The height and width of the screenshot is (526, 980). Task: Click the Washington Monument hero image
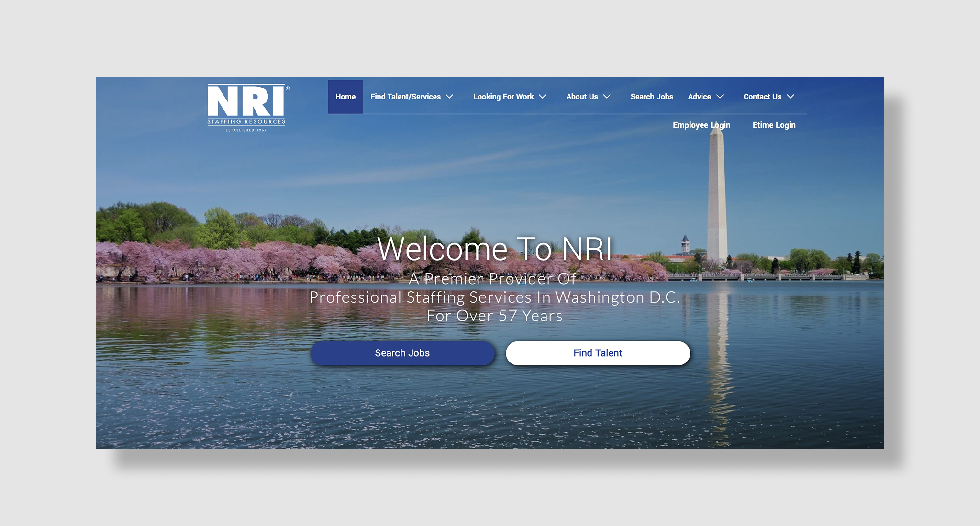click(x=716, y=201)
